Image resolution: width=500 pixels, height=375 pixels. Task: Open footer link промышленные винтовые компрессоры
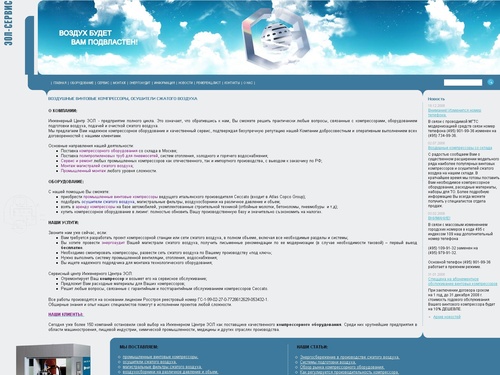pyautogui.click(x=160, y=357)
